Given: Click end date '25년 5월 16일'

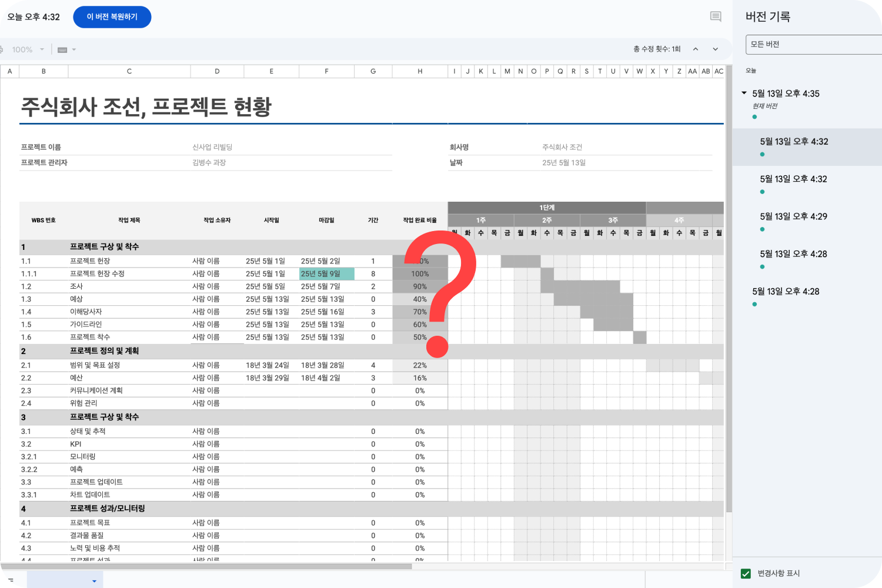Looking at the screenshot, I should [x=323, y=312].
